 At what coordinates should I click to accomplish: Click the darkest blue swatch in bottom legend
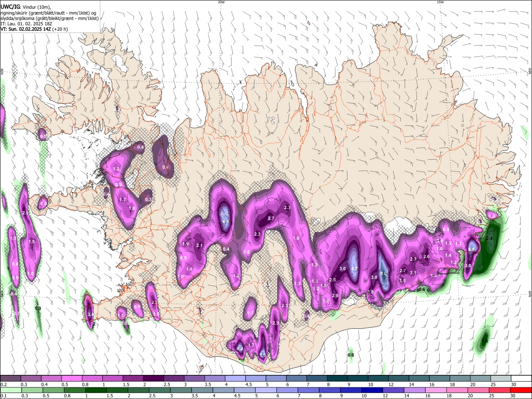coord(371,390)
